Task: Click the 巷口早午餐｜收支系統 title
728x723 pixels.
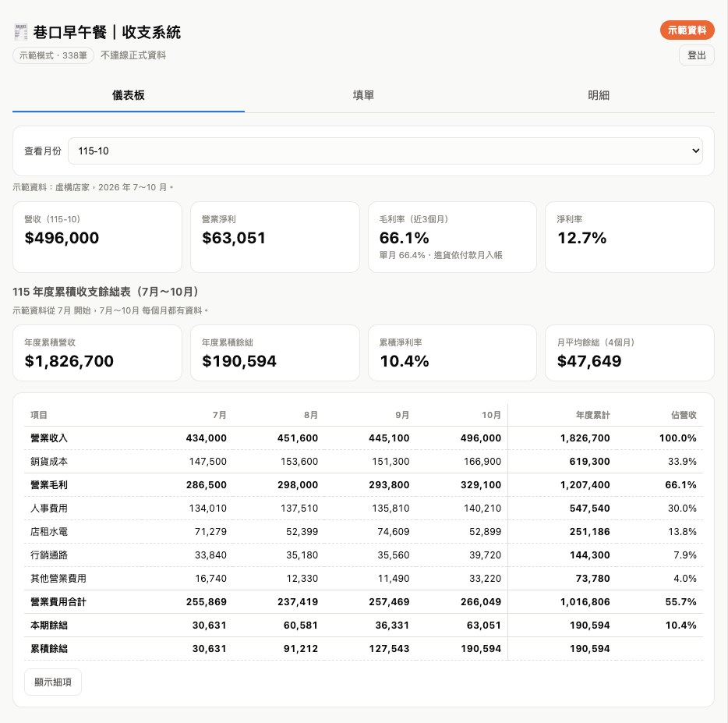Action: coord(107,32)
